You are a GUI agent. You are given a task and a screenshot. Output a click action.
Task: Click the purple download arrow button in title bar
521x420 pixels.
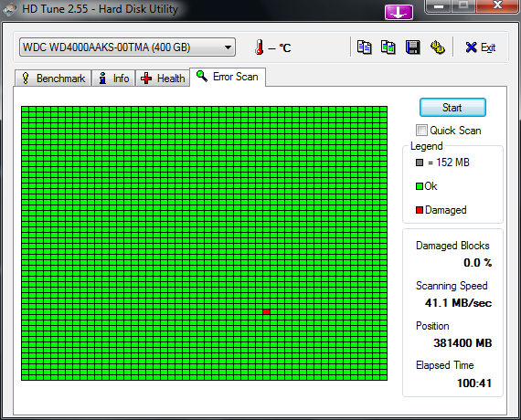(x=399, y=12)
